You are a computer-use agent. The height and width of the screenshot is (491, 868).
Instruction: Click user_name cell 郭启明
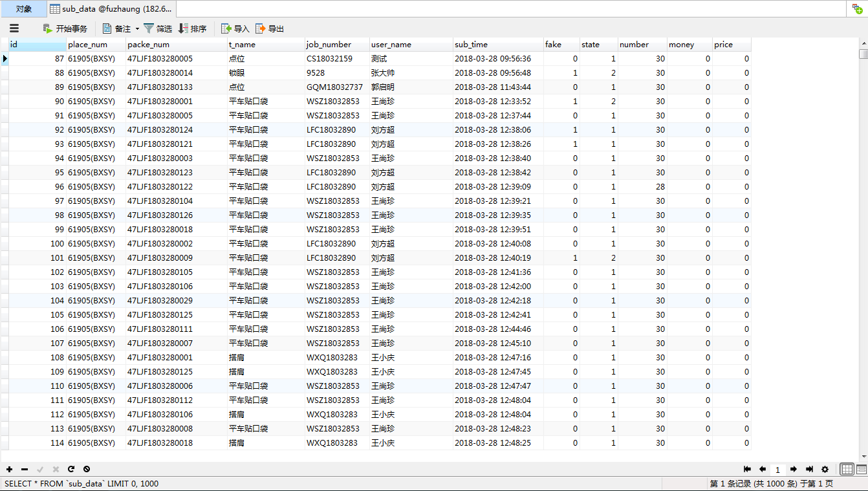coord(411,87)
